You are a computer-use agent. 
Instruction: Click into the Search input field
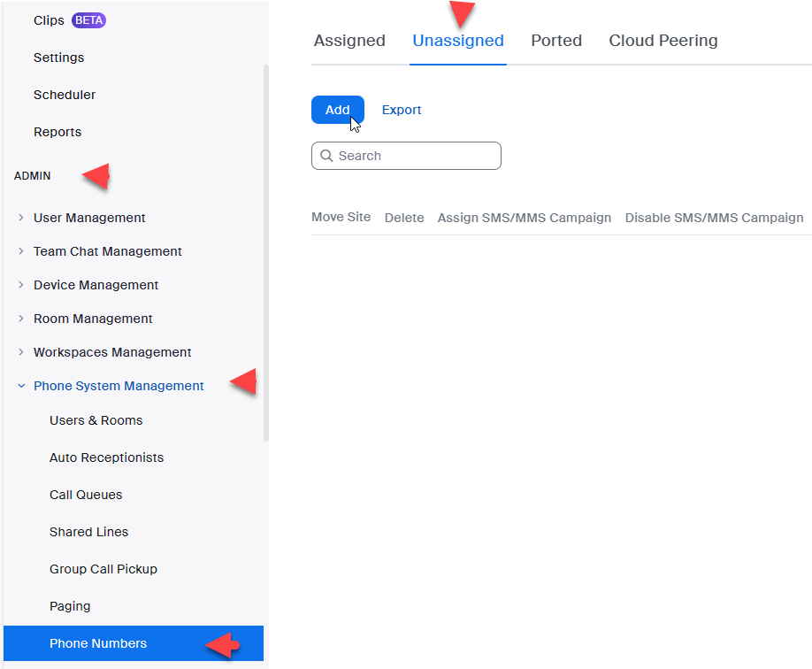(416, 156)
